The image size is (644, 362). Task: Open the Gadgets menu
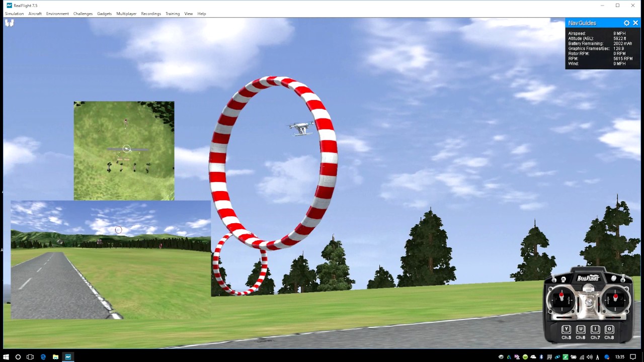105,14
